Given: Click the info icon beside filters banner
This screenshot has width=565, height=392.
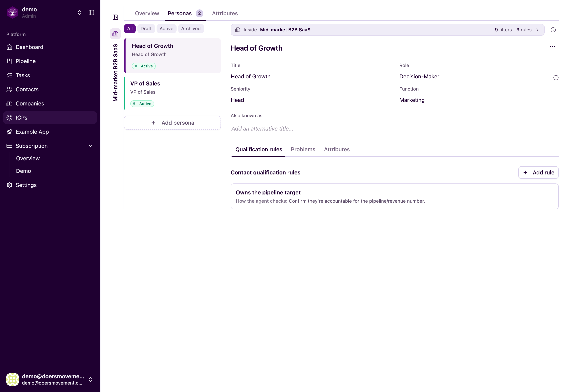Looking at the screenshot, I should pyautogui.click(x=553, y=30).
